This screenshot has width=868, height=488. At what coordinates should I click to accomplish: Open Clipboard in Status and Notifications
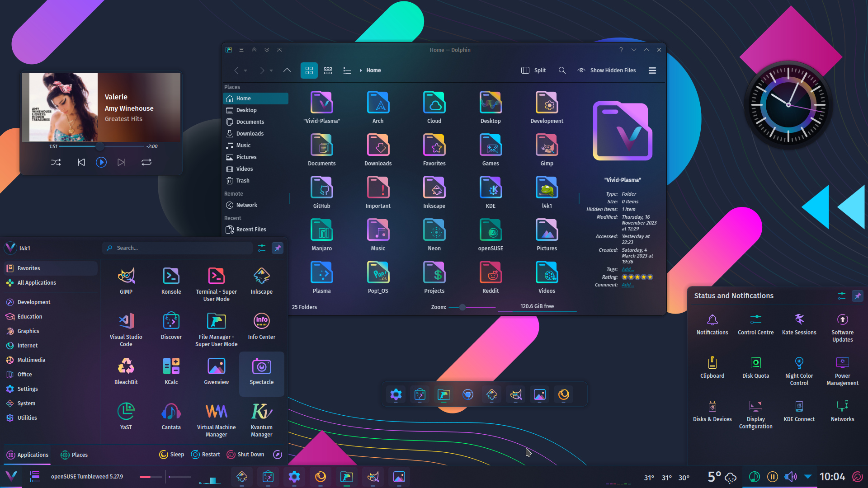coord(712,367)
